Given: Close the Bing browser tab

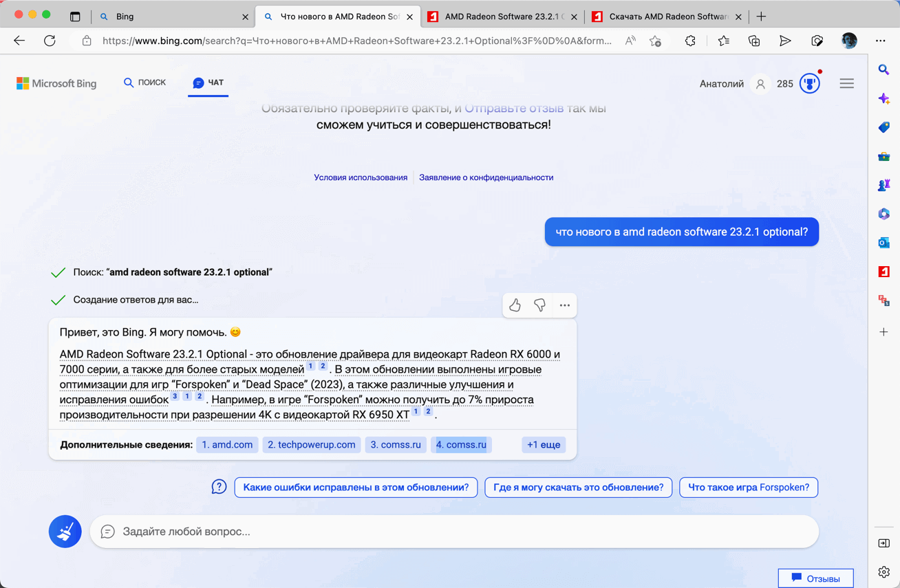Looking at the screenshot, I should point(246,17).
